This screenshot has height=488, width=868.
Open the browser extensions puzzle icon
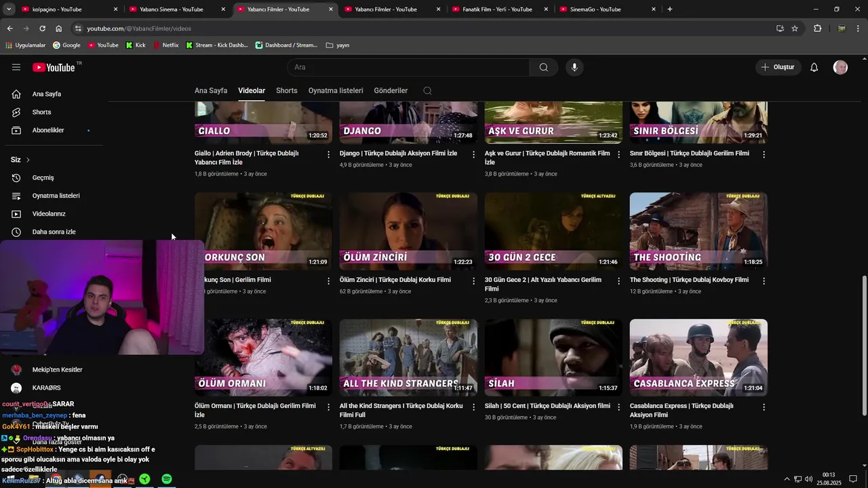tap(817, 28)
